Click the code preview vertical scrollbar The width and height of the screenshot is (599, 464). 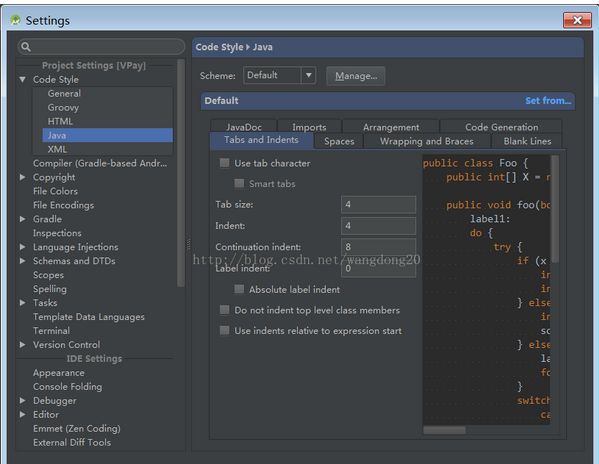[555, 208]
